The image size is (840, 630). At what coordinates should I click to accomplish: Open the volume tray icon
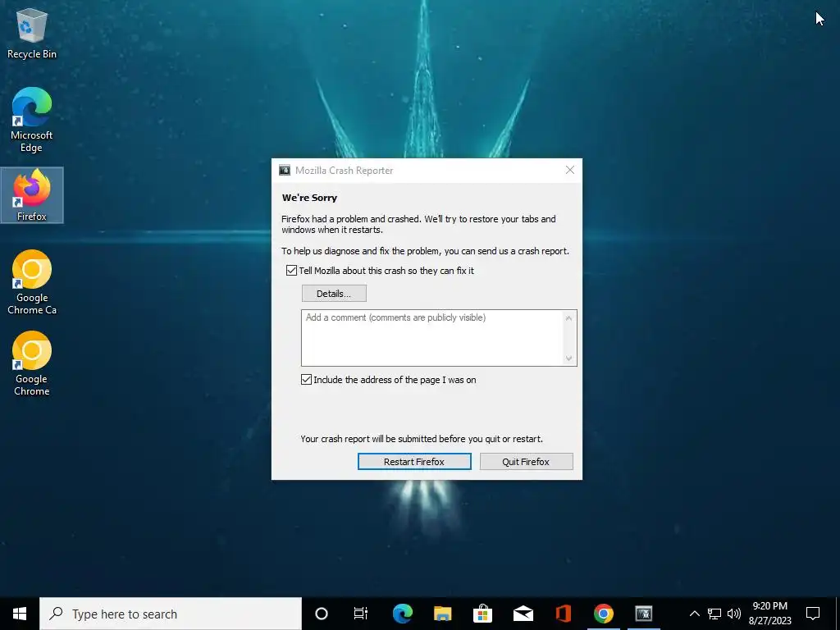(x=734, y=614)
